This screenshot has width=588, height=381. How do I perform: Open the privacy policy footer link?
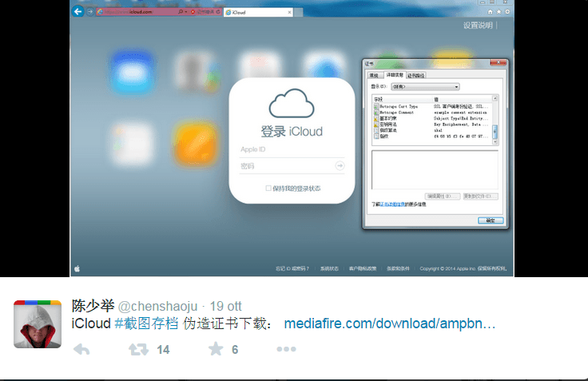[363, 268]
